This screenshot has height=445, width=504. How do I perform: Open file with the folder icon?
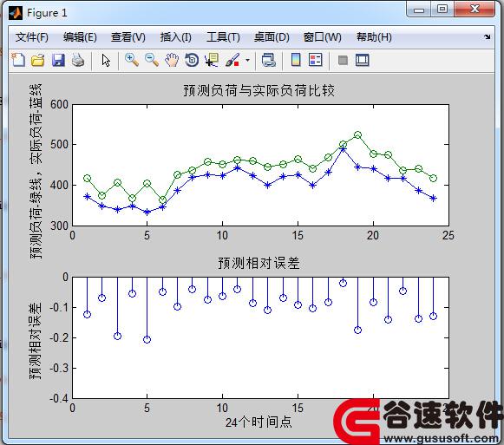38,60
